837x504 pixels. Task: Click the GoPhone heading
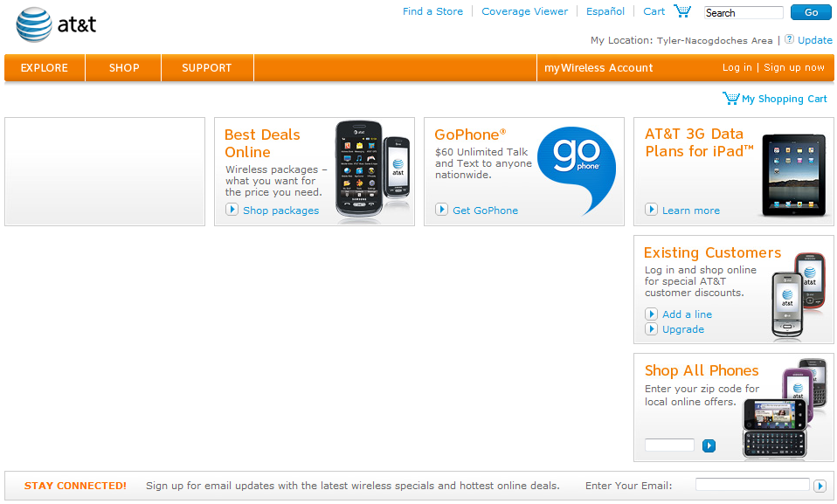point(470,135)
